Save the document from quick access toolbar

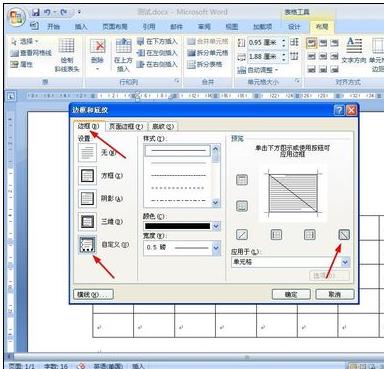tap(35, 12)
